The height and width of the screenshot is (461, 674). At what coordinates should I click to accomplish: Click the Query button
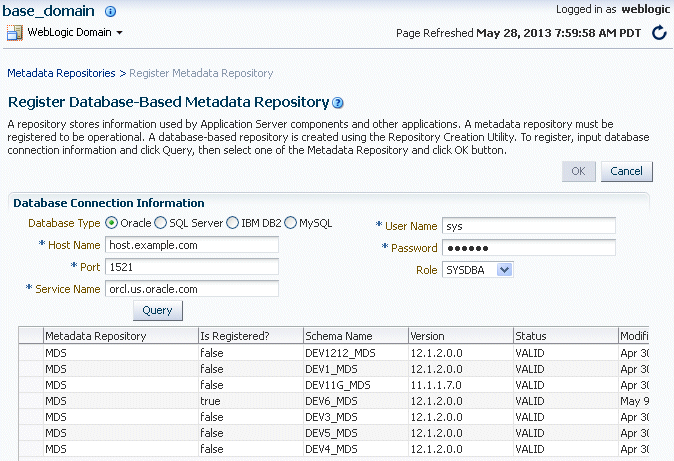pos(157,310)
